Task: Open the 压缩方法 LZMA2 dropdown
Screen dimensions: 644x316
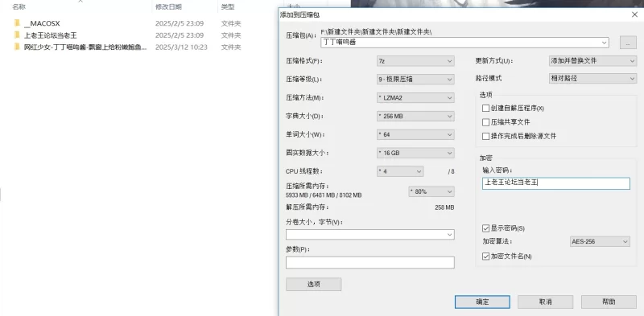Action: (x=415, y=97)
